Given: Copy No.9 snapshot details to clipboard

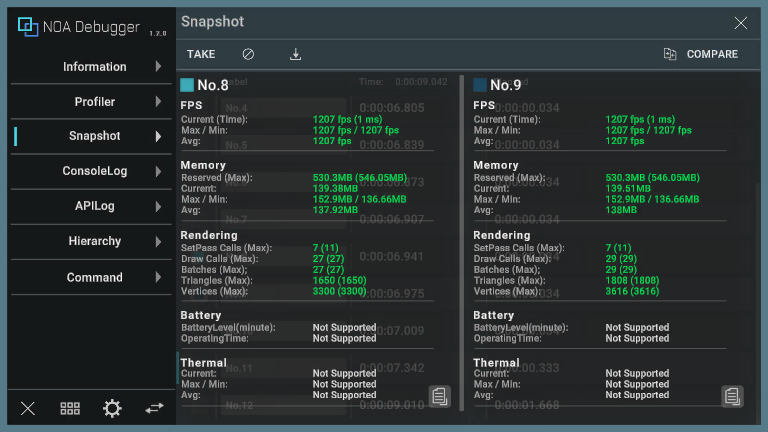Looking at the screenshot, I should (732, 396).
